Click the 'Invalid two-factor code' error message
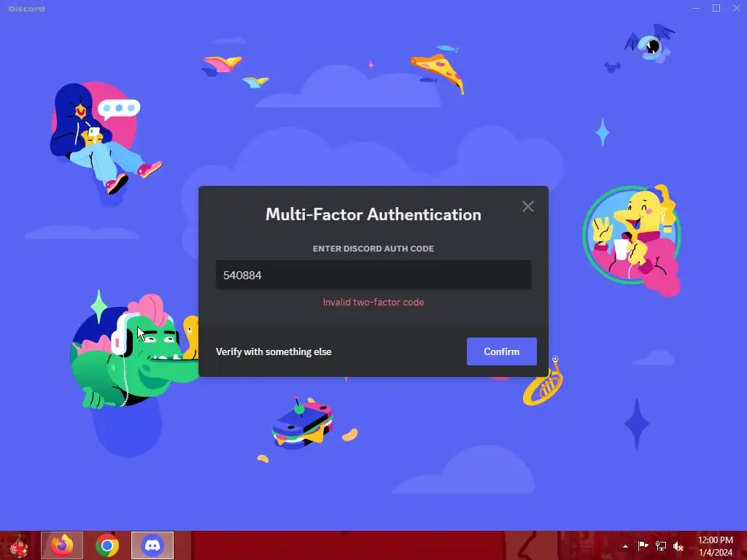 coord(373,302)
